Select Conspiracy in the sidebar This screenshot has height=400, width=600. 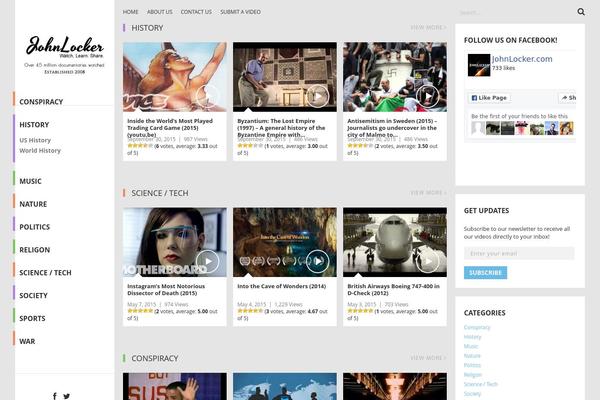point(41,102)
